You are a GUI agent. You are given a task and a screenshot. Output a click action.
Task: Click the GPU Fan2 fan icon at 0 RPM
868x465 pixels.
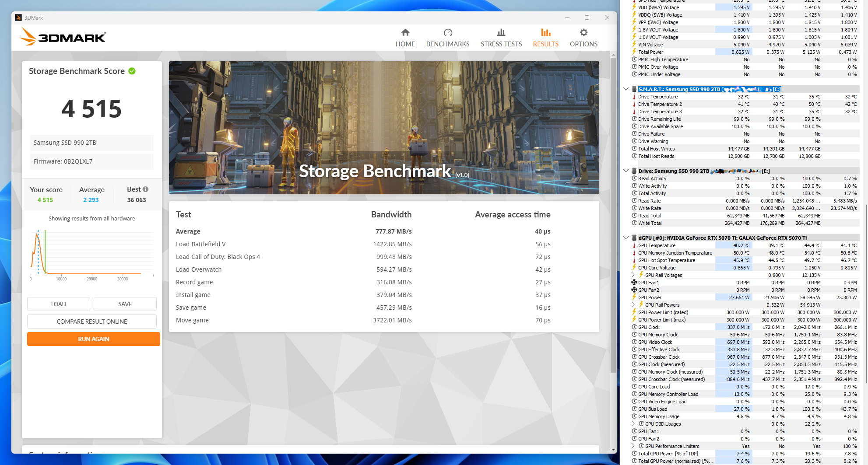pos(634,290)
